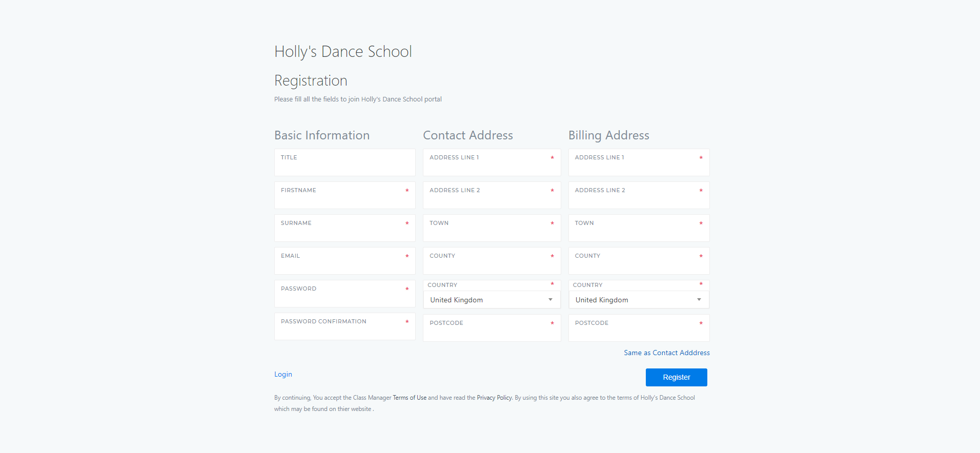
Task: Open the Login link
Action: [x=283, y=374]
